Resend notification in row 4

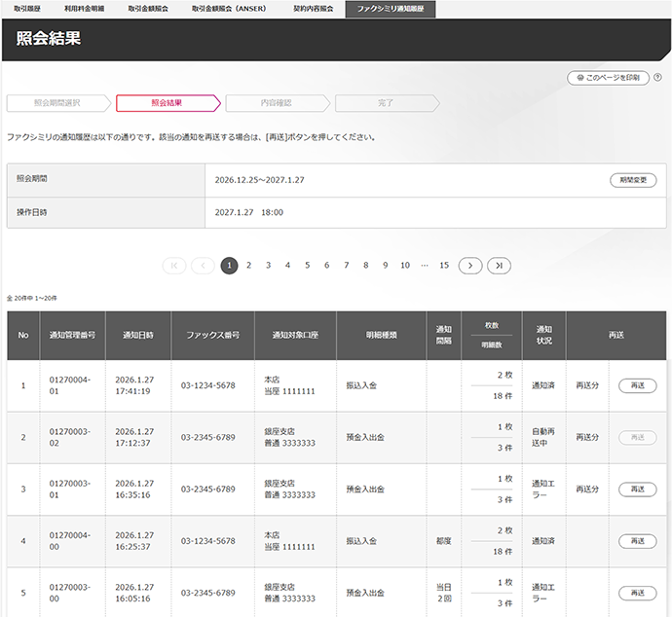[637, 541]
